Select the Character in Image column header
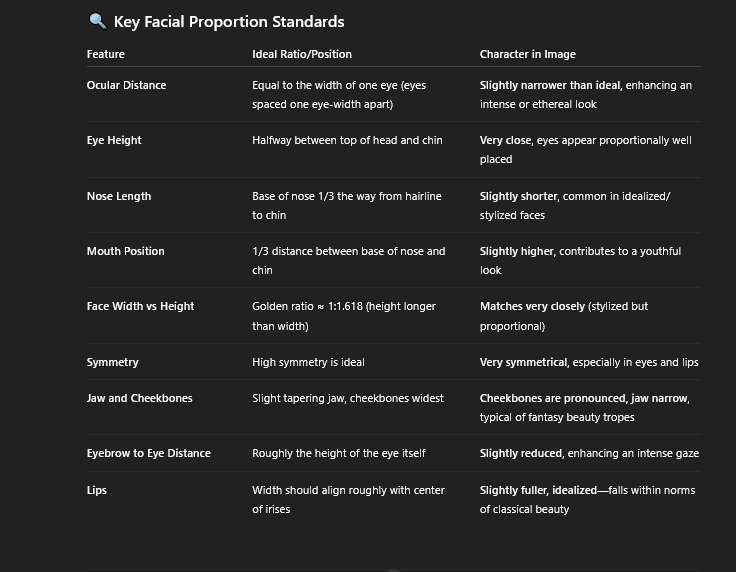736x572 pixels. tap(528, 54)
